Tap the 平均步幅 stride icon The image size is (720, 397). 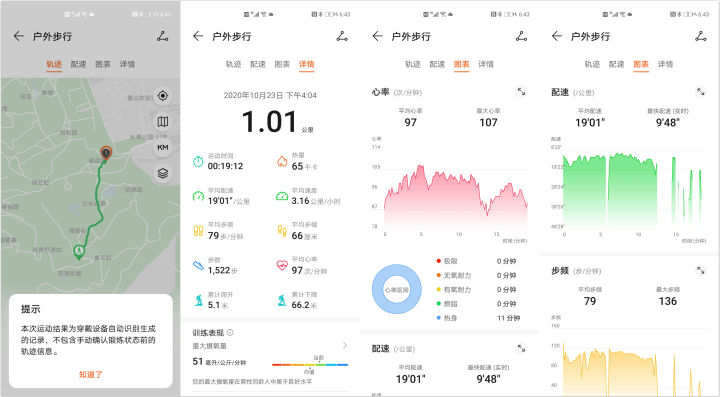pos(282,230)
